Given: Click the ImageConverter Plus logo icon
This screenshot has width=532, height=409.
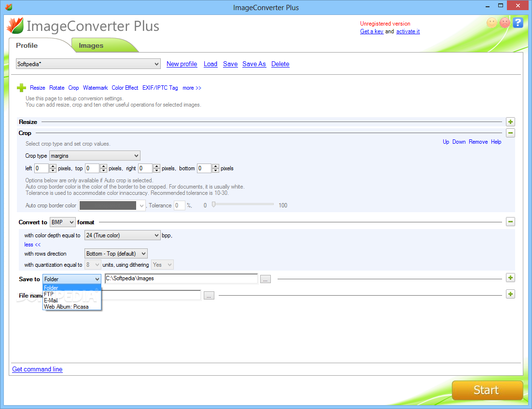Looking at the screenshot, I should (x=15, y=26).
